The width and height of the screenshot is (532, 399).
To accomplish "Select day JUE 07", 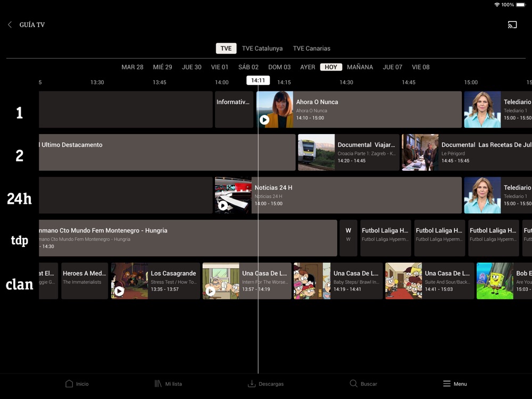I will pyautogui.click(x=393, y=67).
